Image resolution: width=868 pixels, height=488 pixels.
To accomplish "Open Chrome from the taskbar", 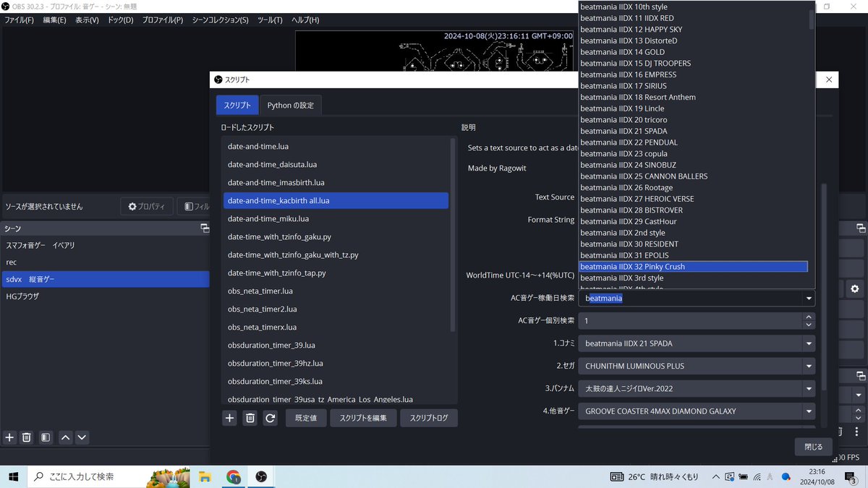I will click(x=233, y=476).
